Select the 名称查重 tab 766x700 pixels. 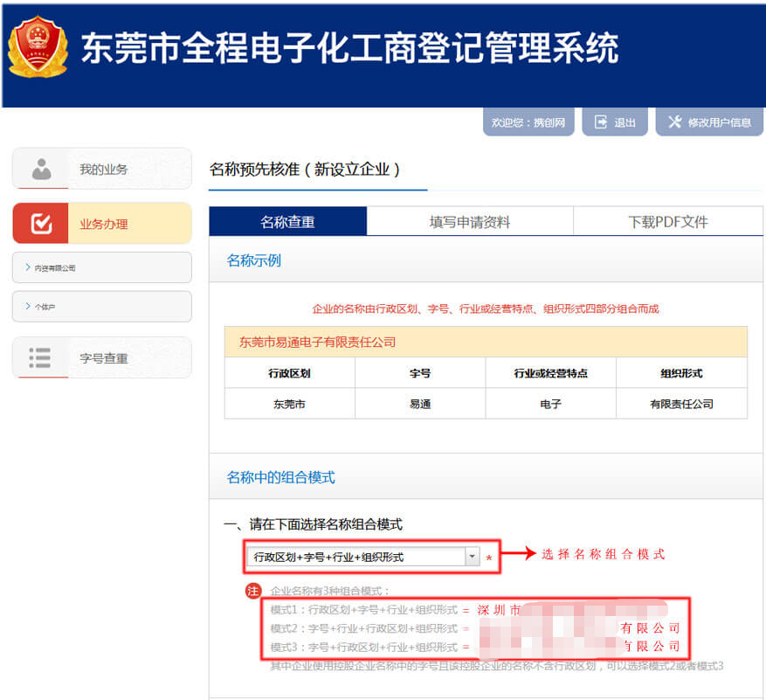286,221
